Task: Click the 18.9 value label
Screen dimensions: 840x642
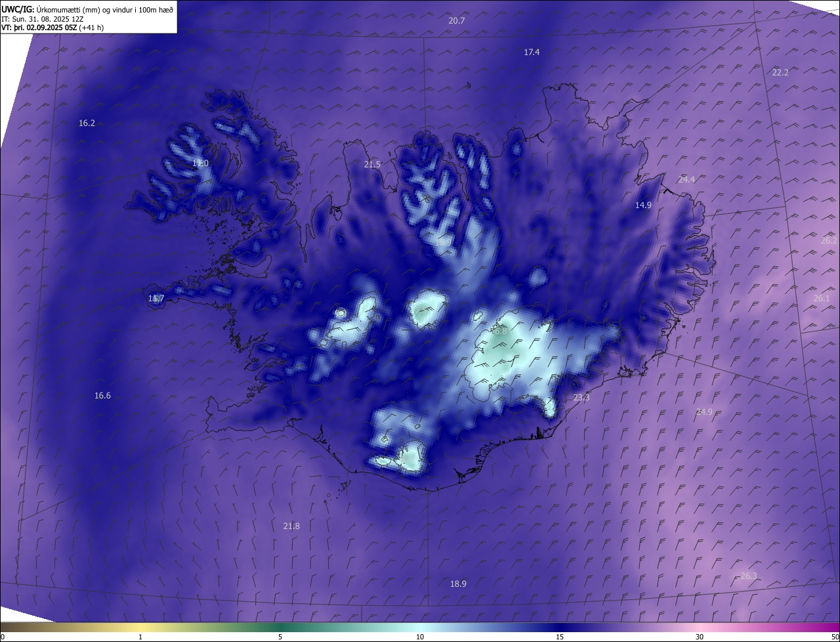Action: pos(458,584)
